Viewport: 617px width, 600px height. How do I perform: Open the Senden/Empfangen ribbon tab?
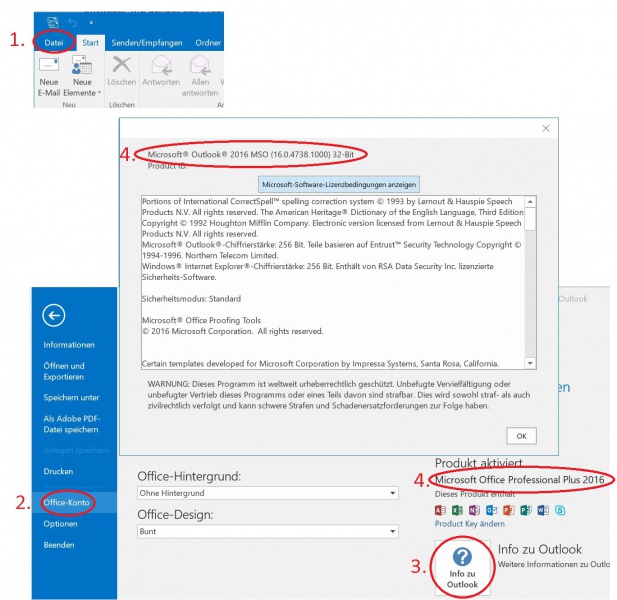[x=147, y=42]
